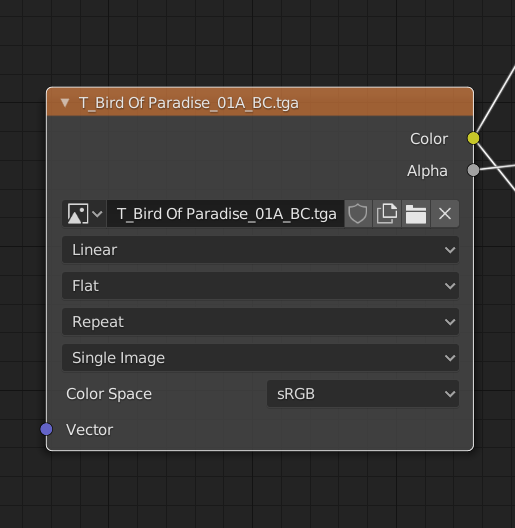
Task: Collapse the node with the header triangle
Action: pyautogui.click(x=65, y=103)
